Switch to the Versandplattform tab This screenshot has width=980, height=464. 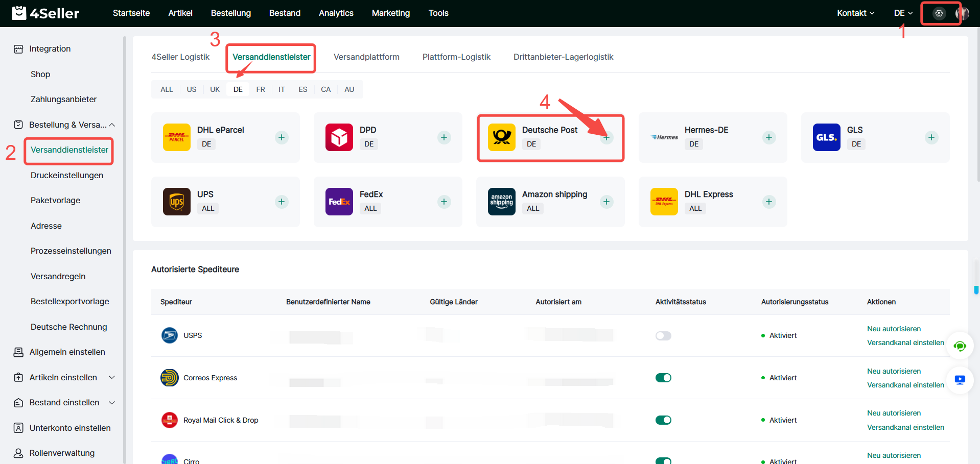[x=366, y=57]
